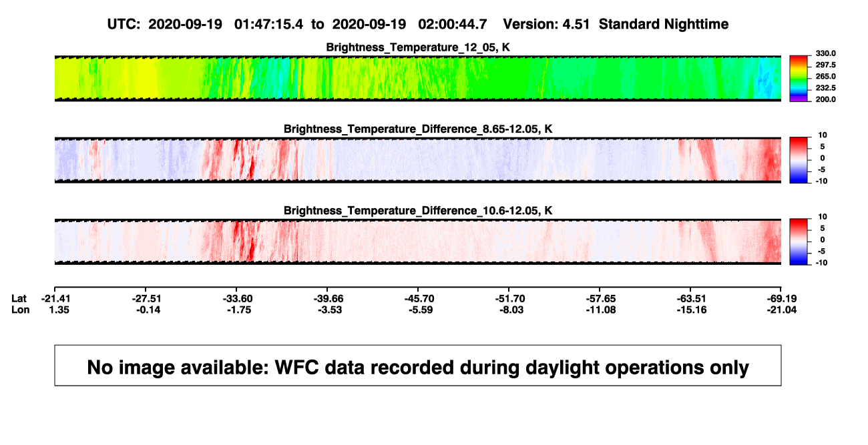Click the UTC: label in the header
Viewport: 868px width, 445px height.
pyautogui.click(x=124, y=24)
